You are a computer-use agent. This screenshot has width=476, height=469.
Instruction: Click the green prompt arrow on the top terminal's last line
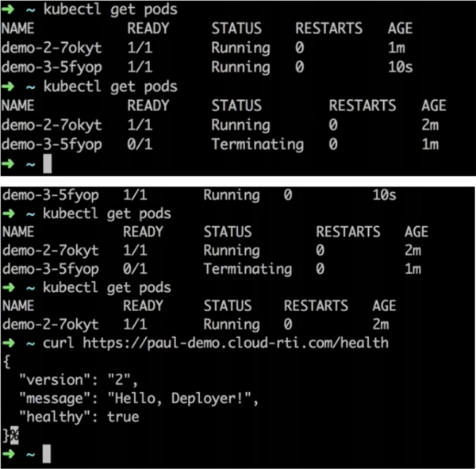(8, 163)
